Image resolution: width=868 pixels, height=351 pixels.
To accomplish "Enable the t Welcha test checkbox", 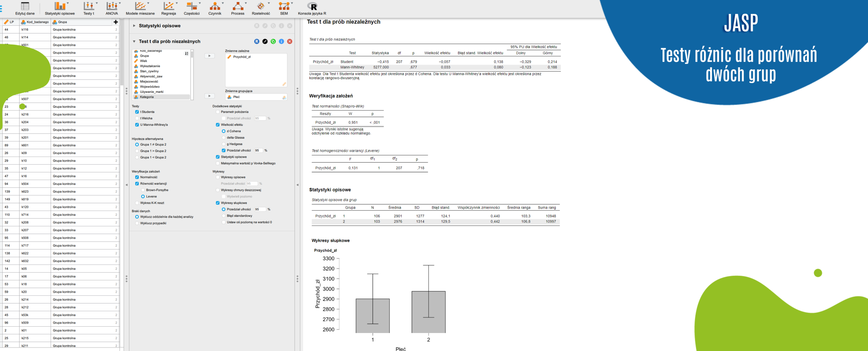I will [137, 118].
